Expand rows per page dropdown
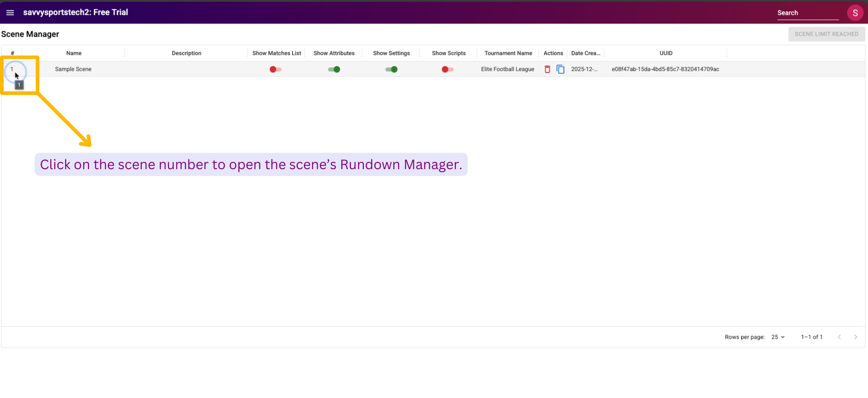The width and height of the screenshot is (868, 398). (x=778, y=337)
